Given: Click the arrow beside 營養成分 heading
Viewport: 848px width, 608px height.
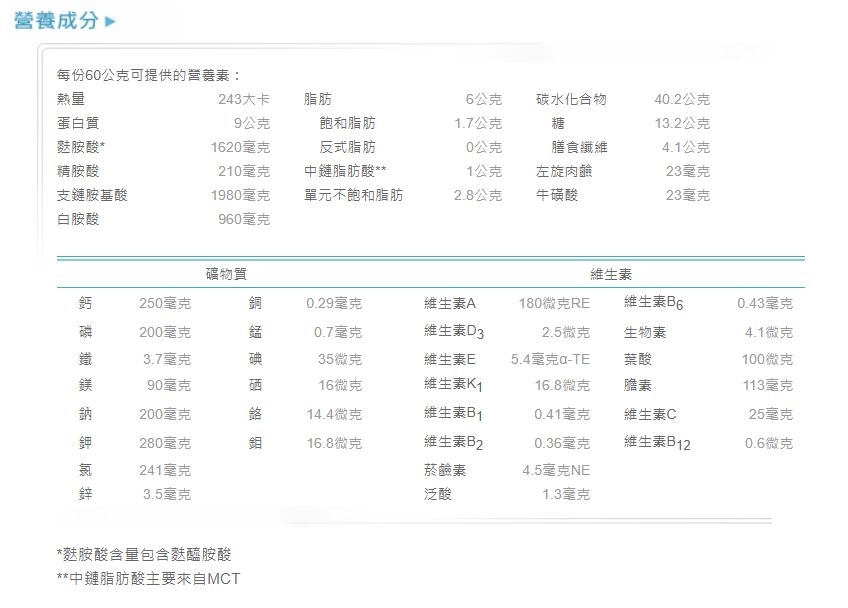Looking at the screenshot, I should (111, 22).
